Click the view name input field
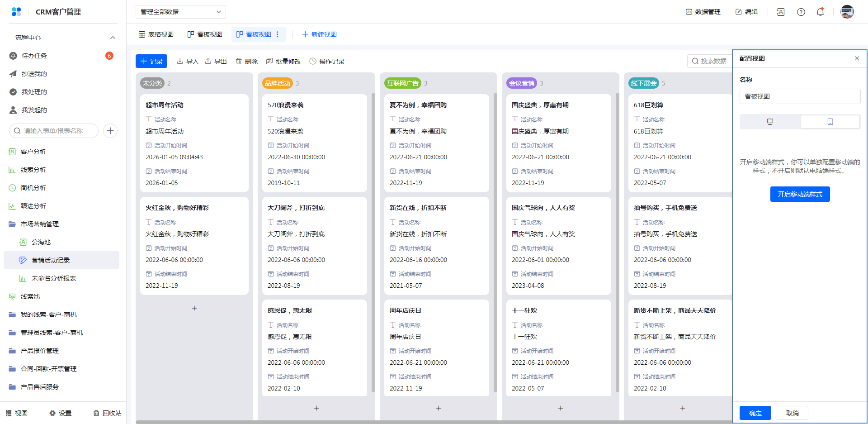The width and height of the screenshot is (868, 424). [800, 96]
